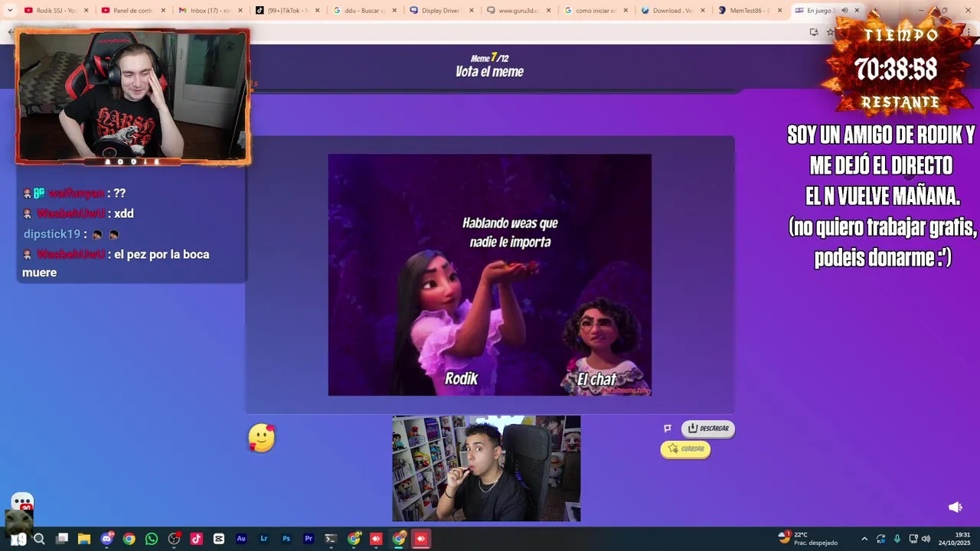980x551 pixels.
Task: Launch Adobe Lightroom from the taskbar
Action: pyautogui.click(x=264, y=539)
